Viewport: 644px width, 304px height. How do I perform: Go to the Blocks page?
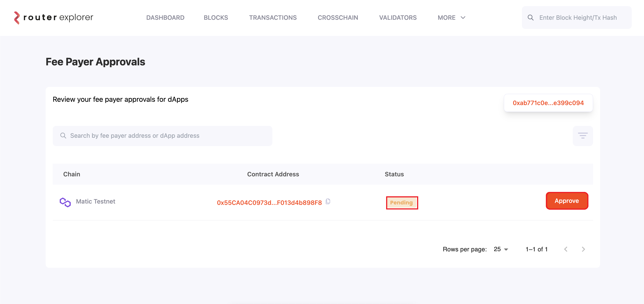(216, 18)
